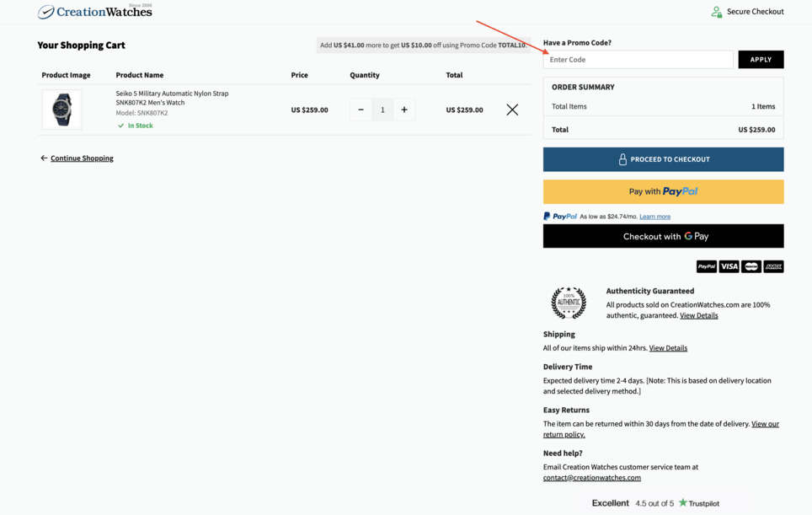Click the 'Authenticity Guaranteed' heading
Image resolution: width=812 pixels, height=515 pixels.
coord(650,291)
